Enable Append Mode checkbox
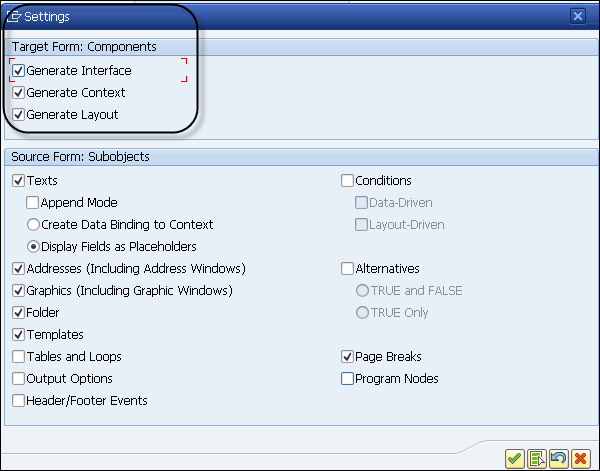Screen dimensions: 600x471 coord(33,203)
